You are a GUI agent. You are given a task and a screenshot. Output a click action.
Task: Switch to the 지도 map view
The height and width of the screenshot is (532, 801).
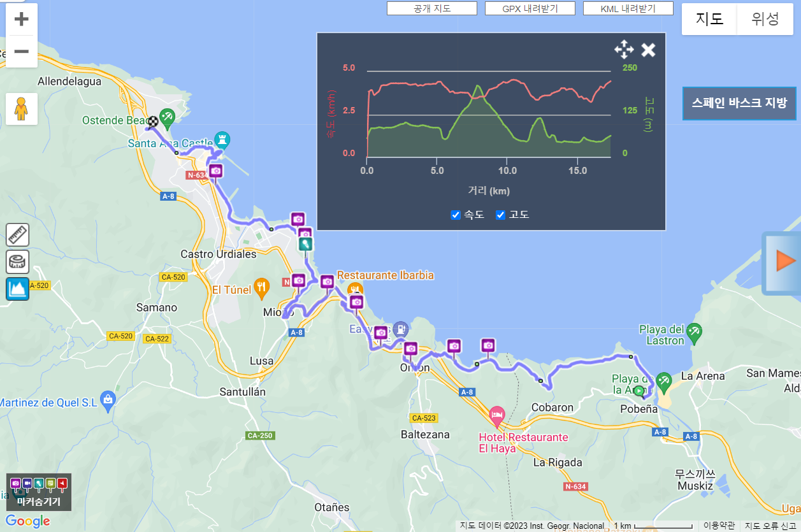pyautogui.click(x=709, y=19)
